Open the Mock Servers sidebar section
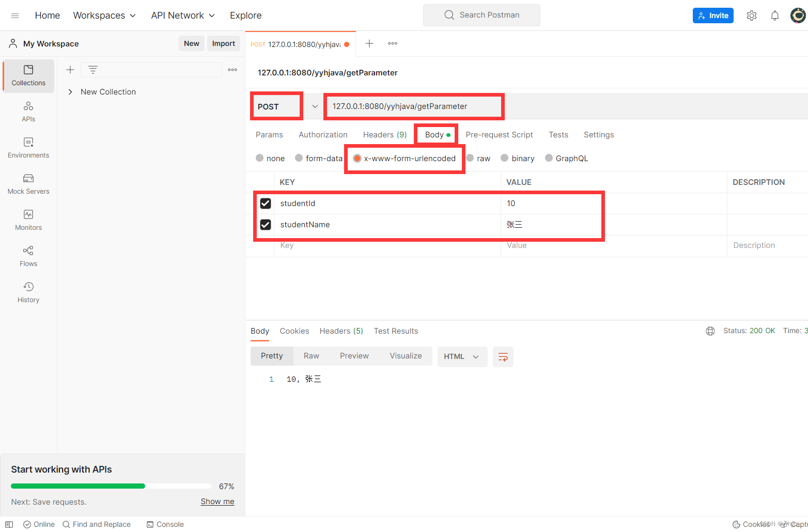The image size is (808, 532). point(28,184)
